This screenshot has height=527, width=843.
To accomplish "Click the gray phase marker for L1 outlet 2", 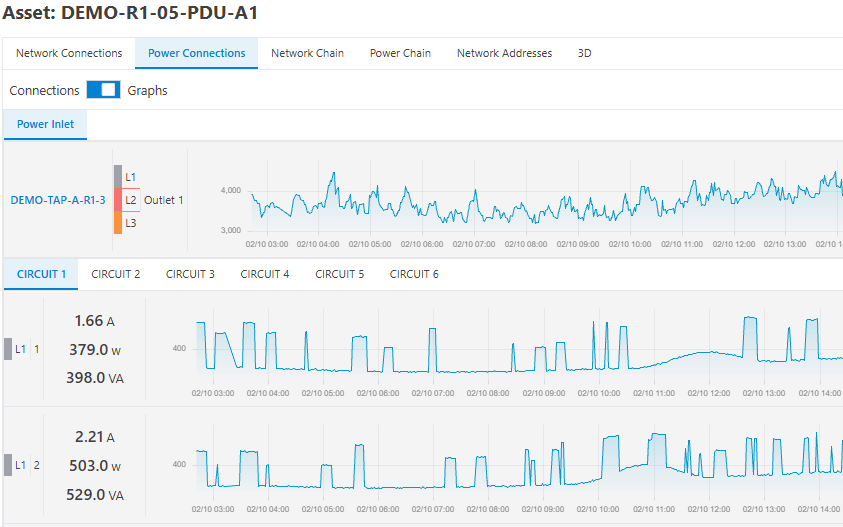I will tap(8, 465).
